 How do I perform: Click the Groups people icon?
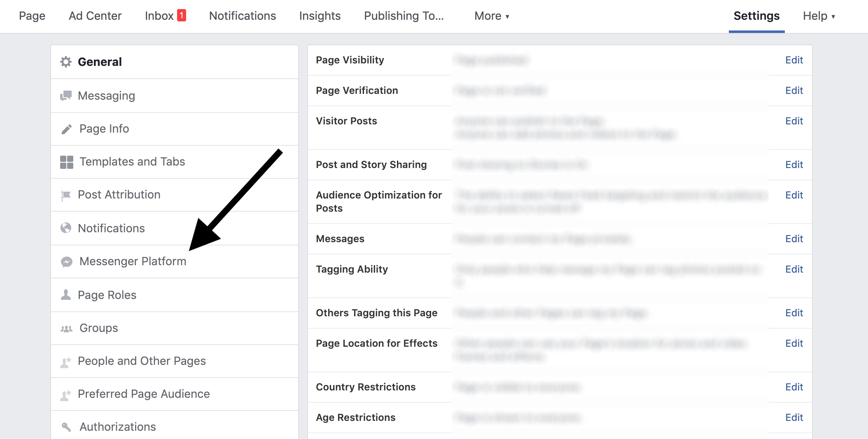coord(66,329)
